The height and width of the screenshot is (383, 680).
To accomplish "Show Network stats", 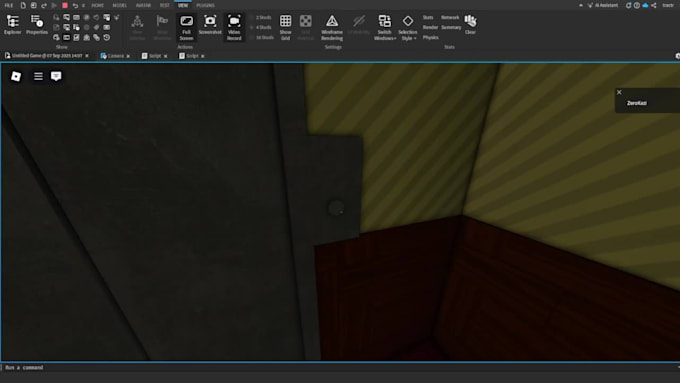I will coord(450,17).
